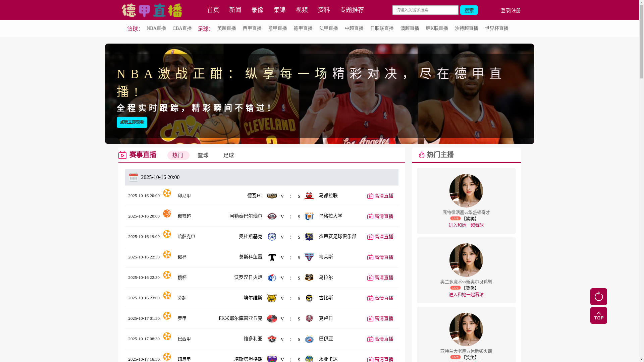Select the 热门 filter tab
This screenshot has height=362, width=644.
178,155
